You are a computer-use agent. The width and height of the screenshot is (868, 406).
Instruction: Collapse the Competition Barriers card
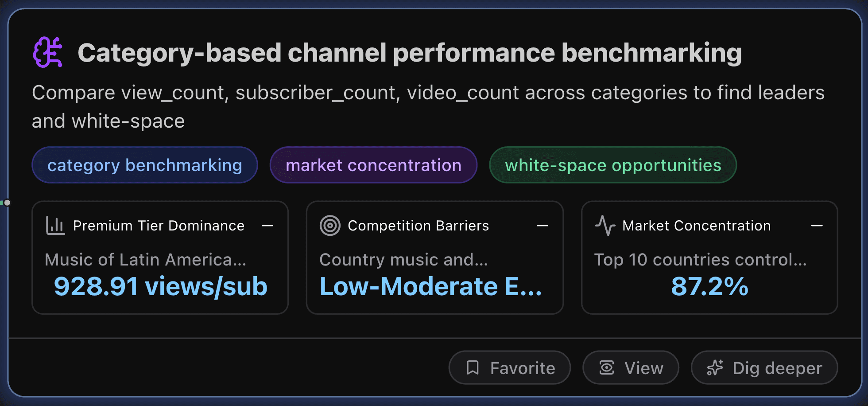point(542,226)
